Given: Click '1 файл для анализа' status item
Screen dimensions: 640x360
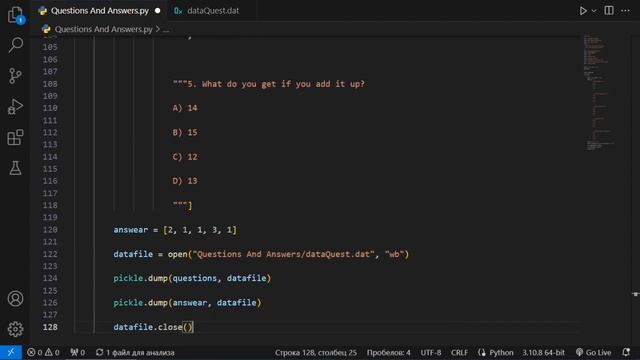Looking at the screenshot, I should click(x=135, y=352).
